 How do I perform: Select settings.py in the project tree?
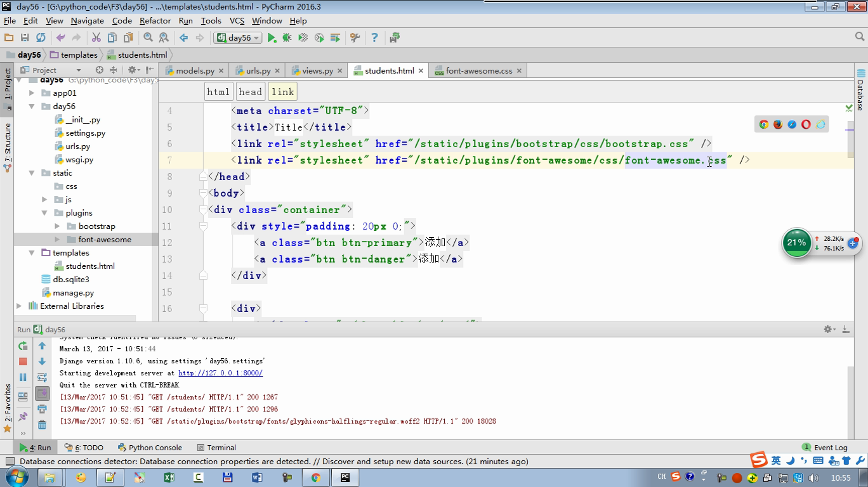(85, 133)
